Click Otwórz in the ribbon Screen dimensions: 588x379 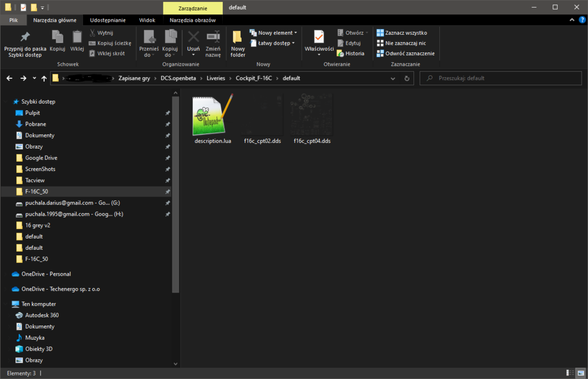[352, 33]
